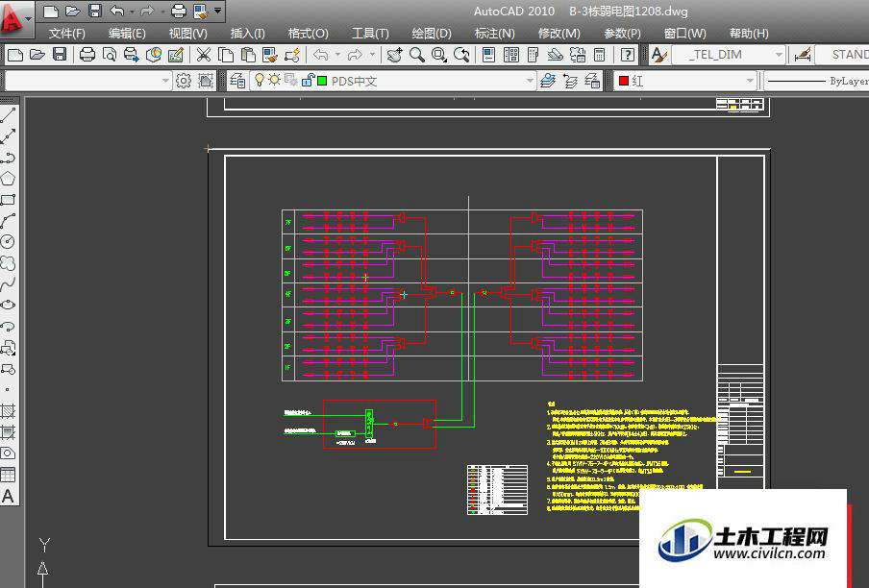The width and height of the screenshot is (869, 588).
Task: Select the Gradient tool
Action: pos(8,431)
